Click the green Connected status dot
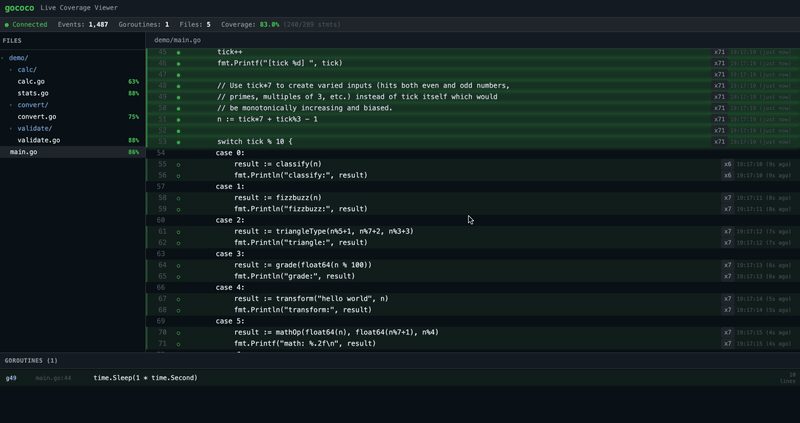This screenshot has width=800, height=423. 7,24
